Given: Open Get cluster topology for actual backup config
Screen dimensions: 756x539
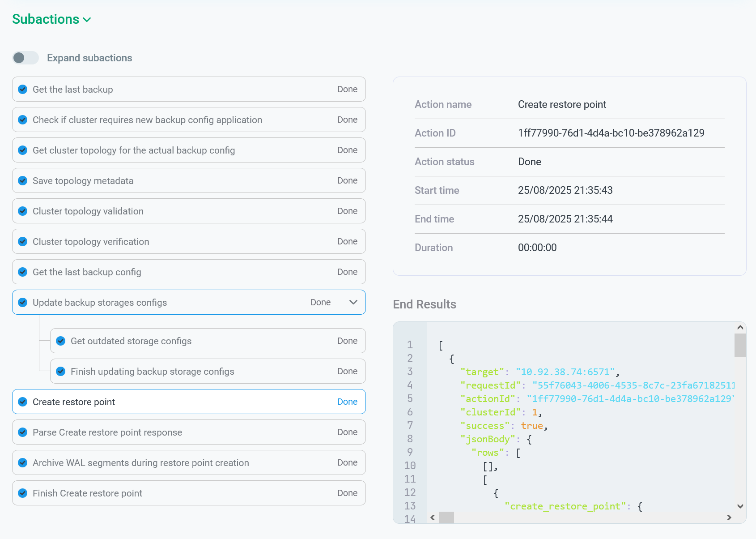Looking at the screenshot, I should [134, 150].
